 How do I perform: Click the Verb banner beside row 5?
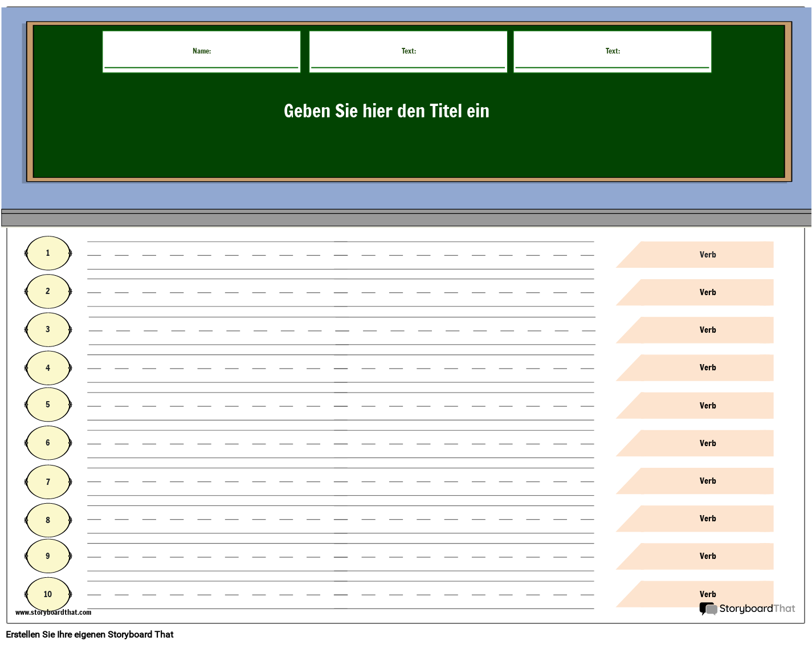tap(707, 405)
